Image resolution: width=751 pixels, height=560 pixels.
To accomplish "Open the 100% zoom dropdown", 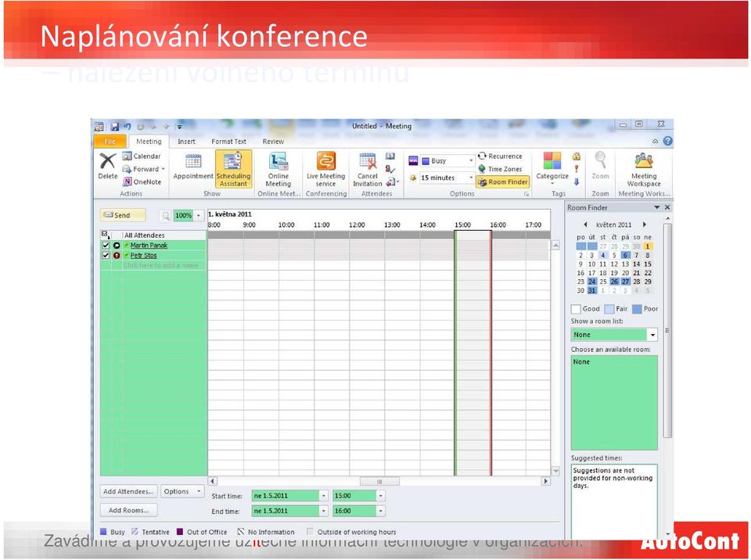I will 198,216.
